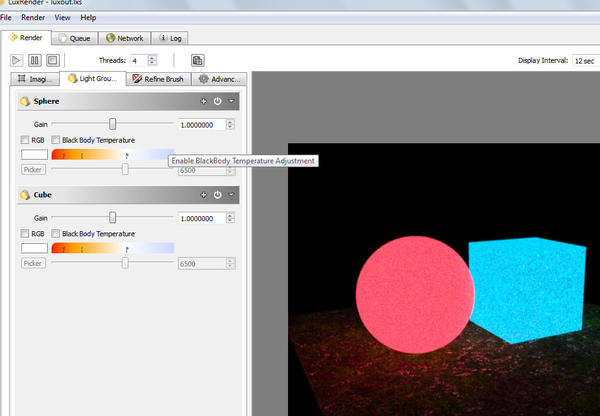Adjust the Sphere temperature slider
The image size is (600, 416).
pyautogui.click(x=125, y=169)
